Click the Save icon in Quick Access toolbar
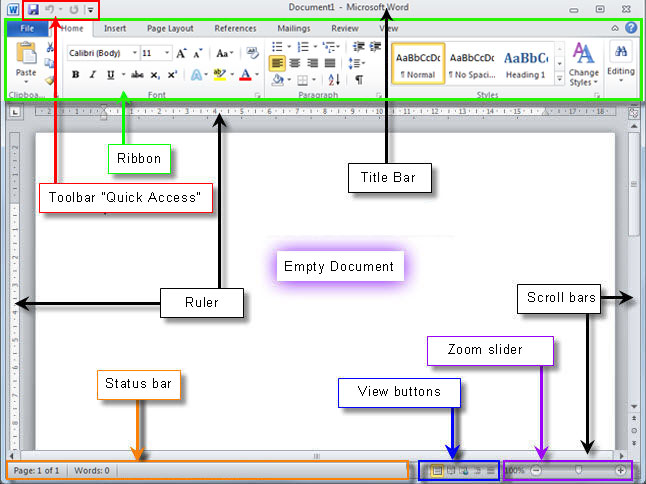The height and width of the screenshot is (484, 646). tap(32, 9)
